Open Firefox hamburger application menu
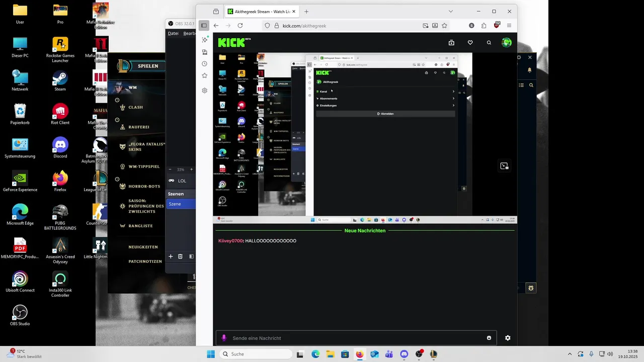 pos(509,26)
